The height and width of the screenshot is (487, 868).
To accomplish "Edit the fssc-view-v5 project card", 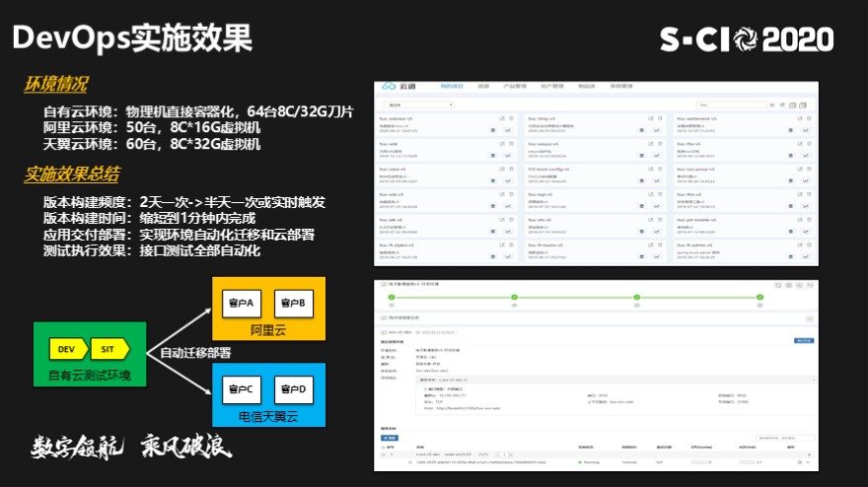I will pos(502,169).
